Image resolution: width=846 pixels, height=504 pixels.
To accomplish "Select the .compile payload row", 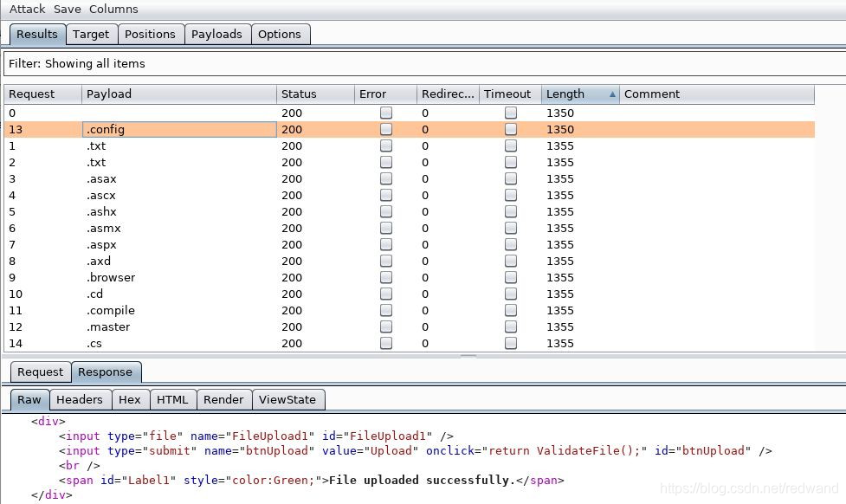I will 410,310.
